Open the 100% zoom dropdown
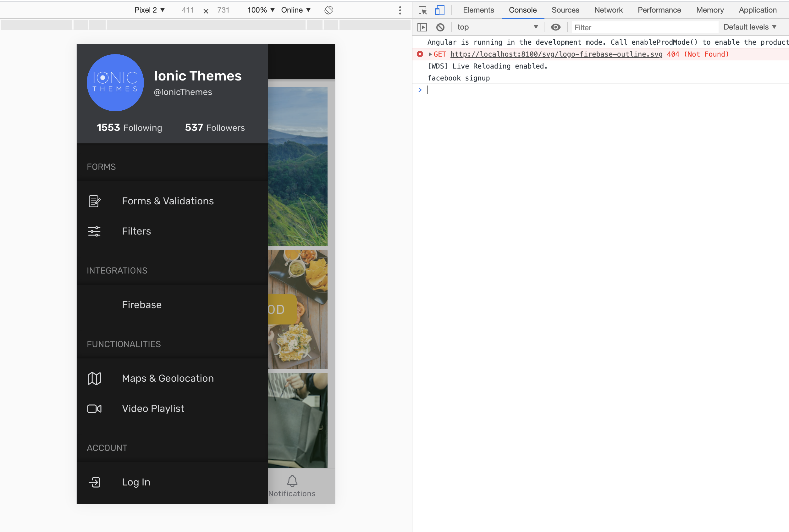Viewport: 789px width, 532px height. [261, 10]
